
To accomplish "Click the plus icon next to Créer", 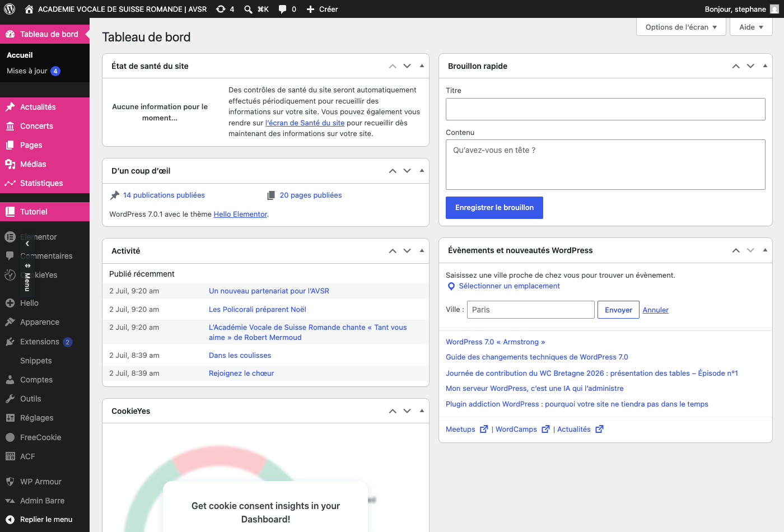I will click(310, 9).
